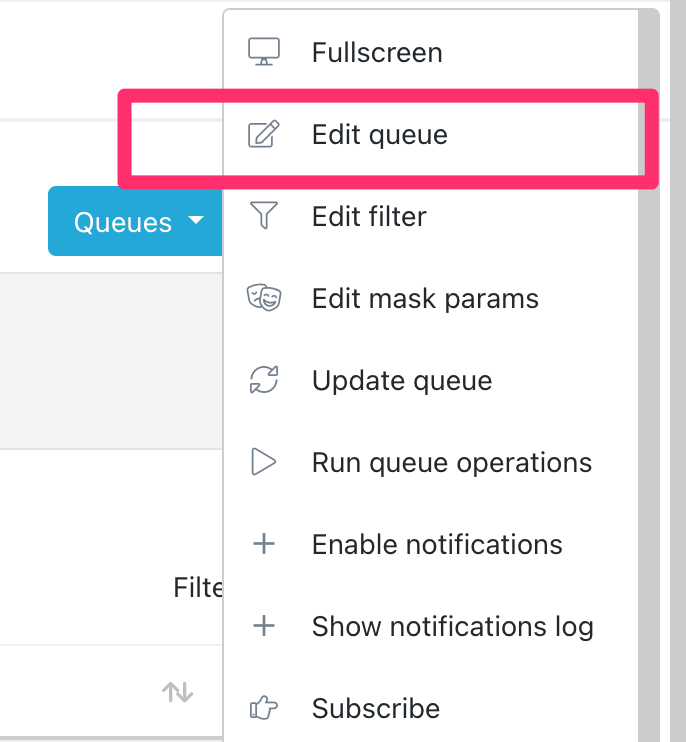Click the plus icon beside Show notifications log
The image size is (686, 742).
click(x=264, y=626)
